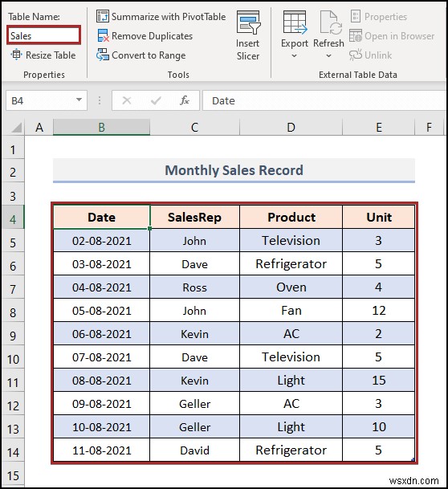
Task: Click the Summarize with PivotTable icon
Action: pyautogui.click(x=103, y=17)
